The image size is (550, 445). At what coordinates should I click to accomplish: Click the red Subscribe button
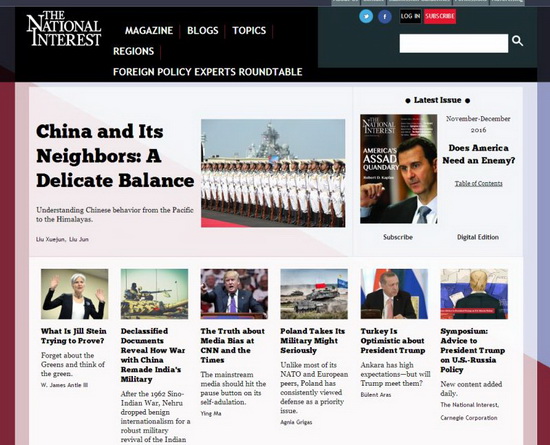coord(440,16)
